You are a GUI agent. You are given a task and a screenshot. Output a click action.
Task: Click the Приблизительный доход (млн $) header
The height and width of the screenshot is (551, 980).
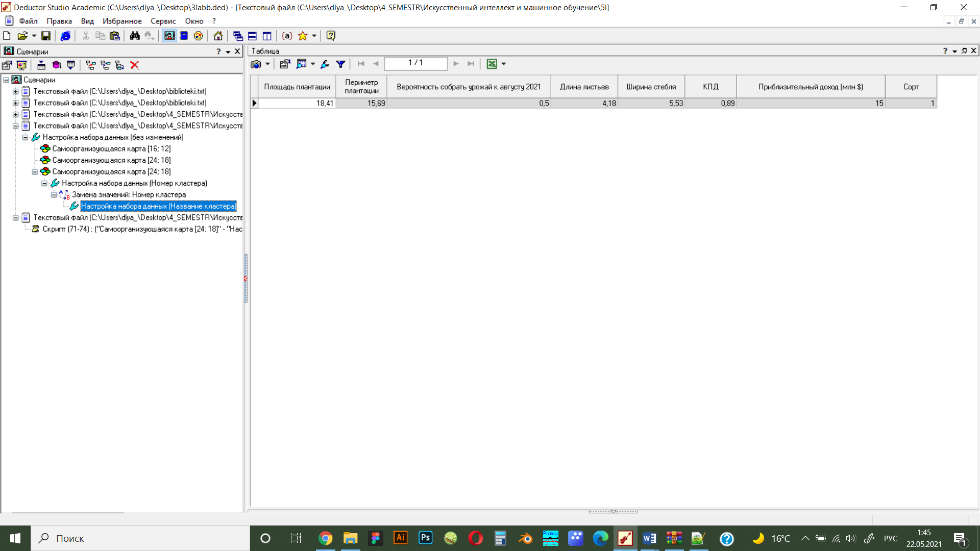(x=811, y=87)
